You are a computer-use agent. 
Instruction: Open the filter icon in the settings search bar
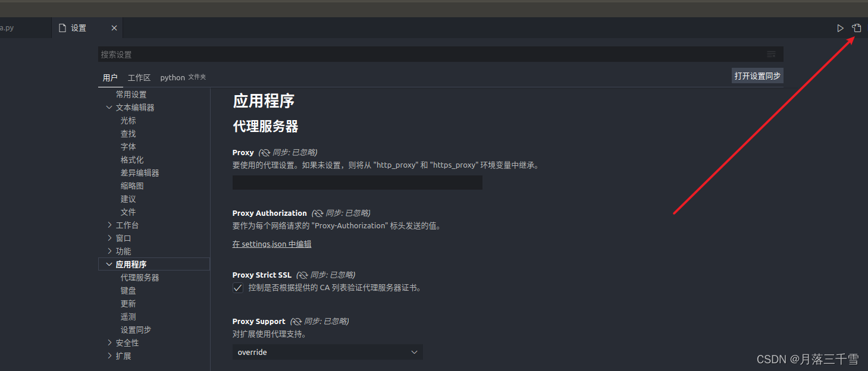tap(771, 54)
